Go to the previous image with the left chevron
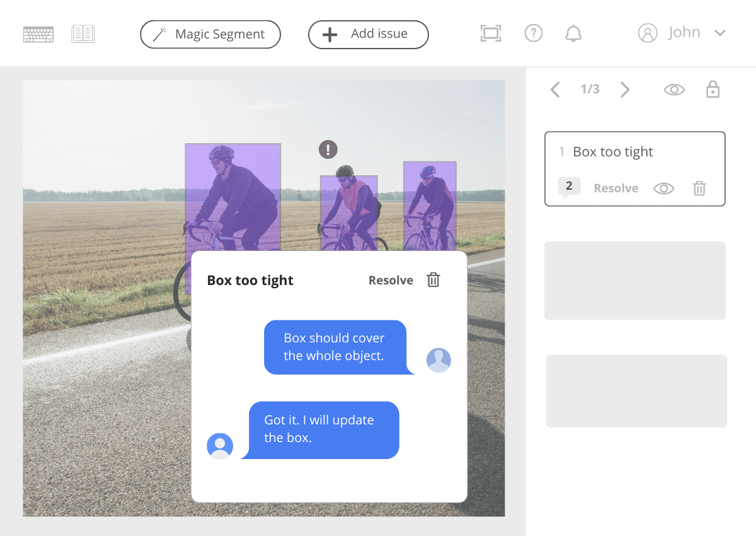 click(555, 90)
